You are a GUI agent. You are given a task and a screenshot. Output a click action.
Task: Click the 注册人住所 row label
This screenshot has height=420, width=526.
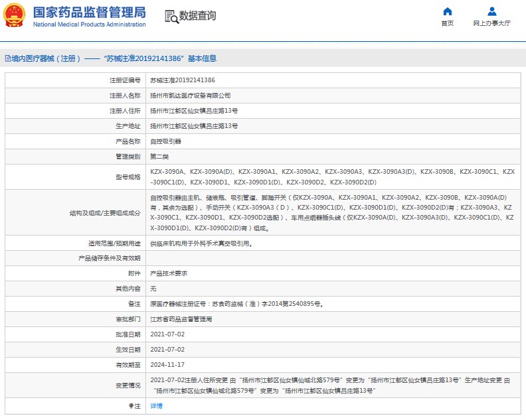click(x=125, y=111)
